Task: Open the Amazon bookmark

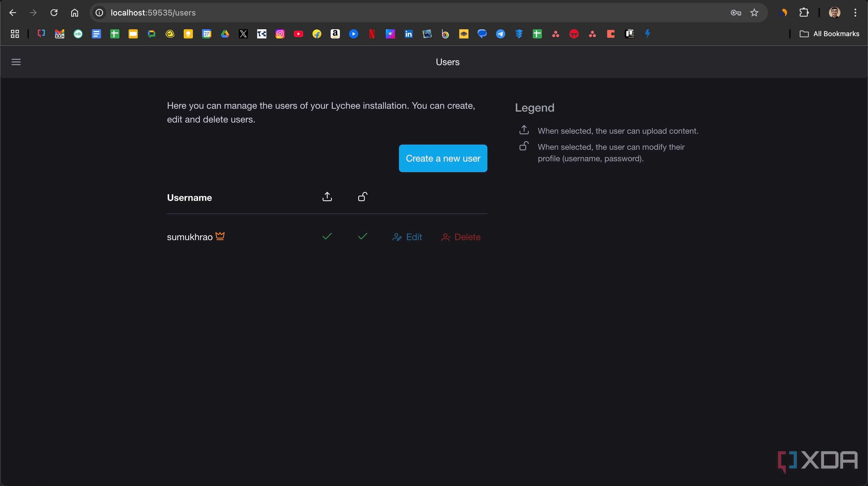Action: click(x=335, y=34)
